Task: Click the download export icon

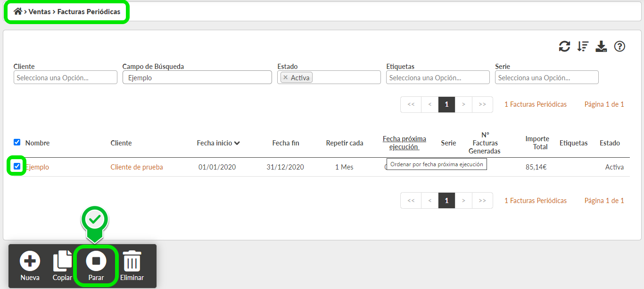Action: pyautogui.click(x=601, y=46)
